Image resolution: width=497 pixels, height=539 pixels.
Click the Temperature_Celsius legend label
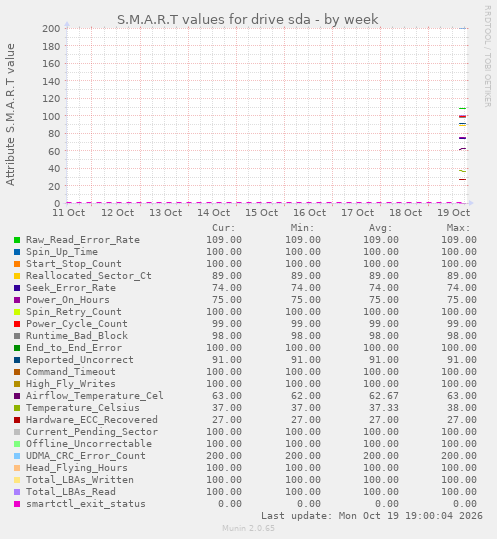pos(83,408)
